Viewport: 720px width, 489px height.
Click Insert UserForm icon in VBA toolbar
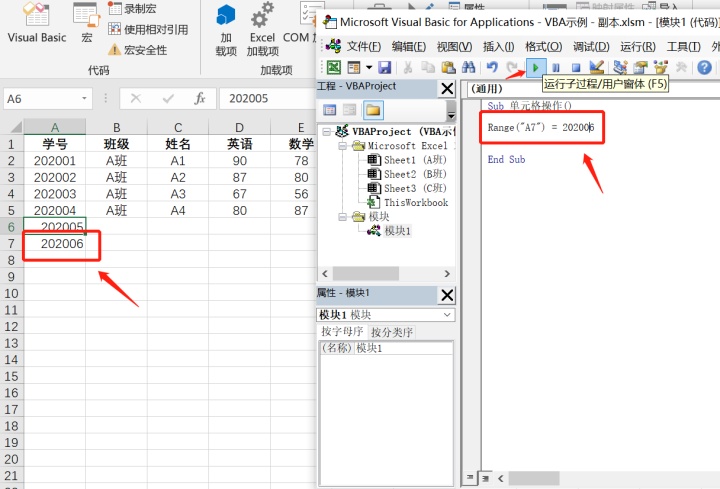click(x=354, y=68)
